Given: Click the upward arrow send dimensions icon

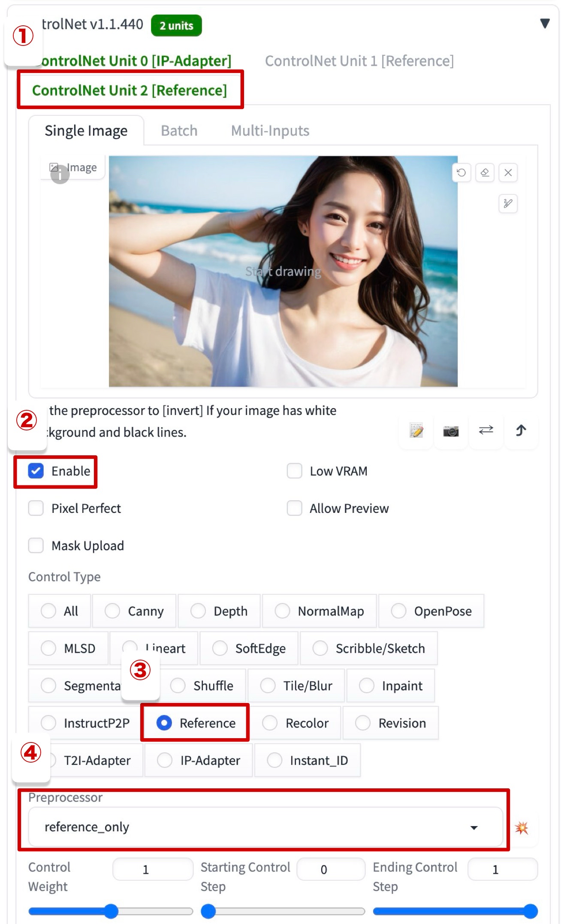Looking at the screenshot, I should pos(521,430).
